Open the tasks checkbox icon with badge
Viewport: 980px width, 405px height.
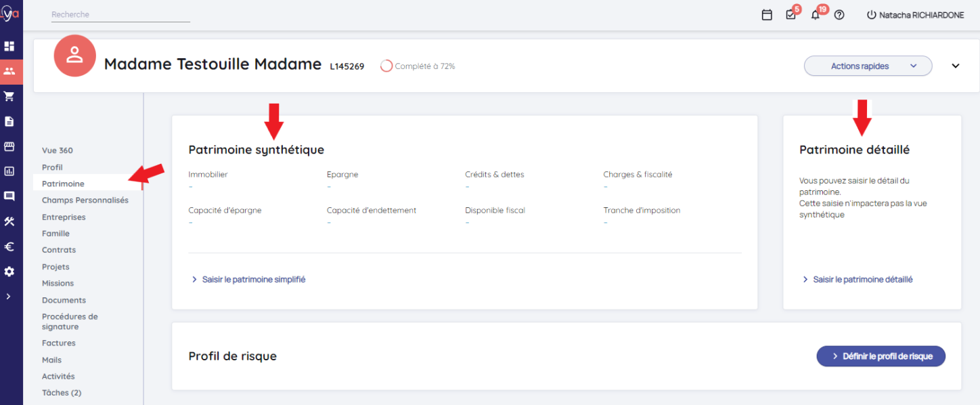790,15
